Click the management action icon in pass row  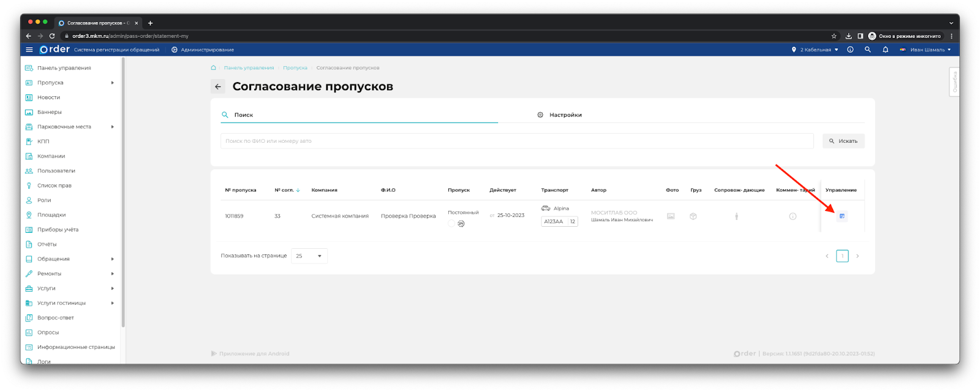(x=842, y=216)
